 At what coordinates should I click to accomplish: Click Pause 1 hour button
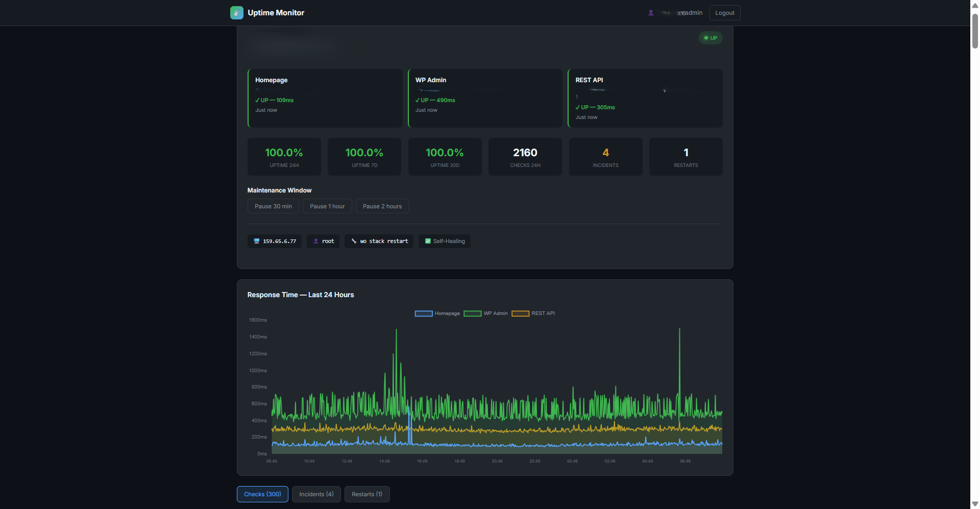327,206
